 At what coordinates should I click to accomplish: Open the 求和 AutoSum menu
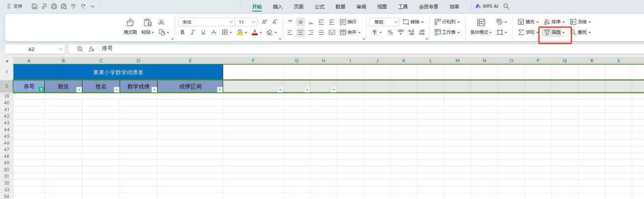point(528,32)
